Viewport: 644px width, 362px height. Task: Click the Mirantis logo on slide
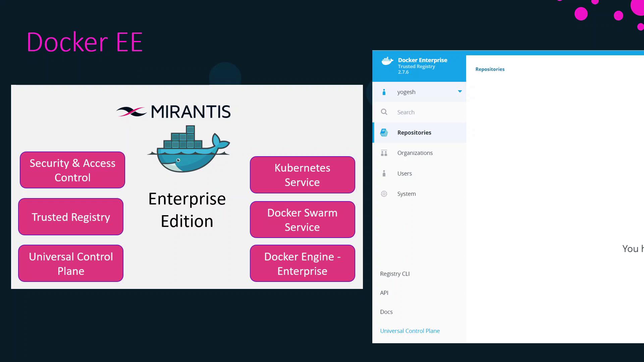click(173, 112)
